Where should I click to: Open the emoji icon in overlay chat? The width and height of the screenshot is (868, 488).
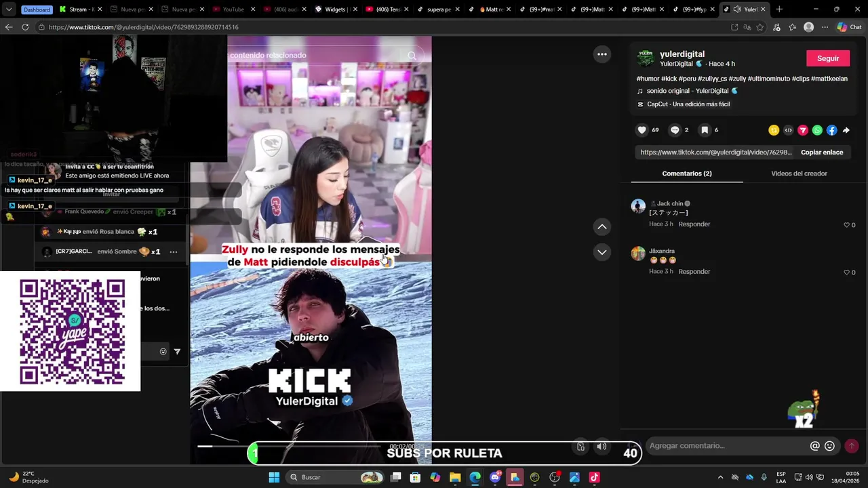[163, 352]
